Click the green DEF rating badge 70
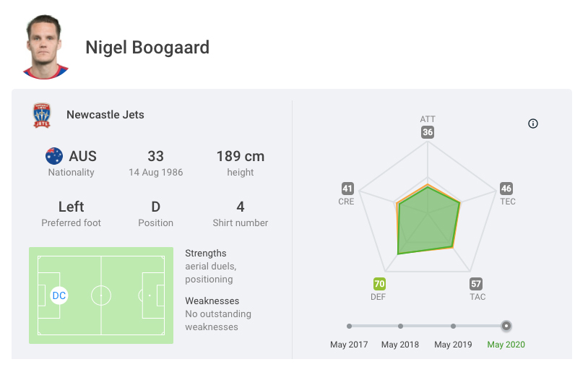Viewport: 588px width, 367px height. pos(379,284)
